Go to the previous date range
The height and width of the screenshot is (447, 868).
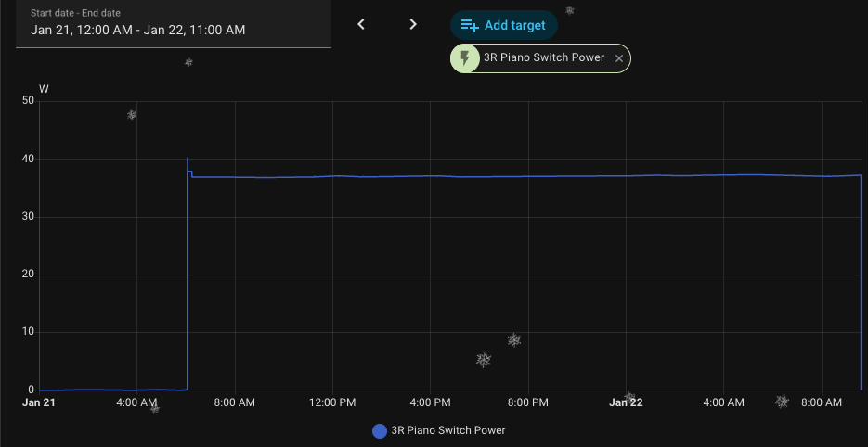[x=361, y=24]
